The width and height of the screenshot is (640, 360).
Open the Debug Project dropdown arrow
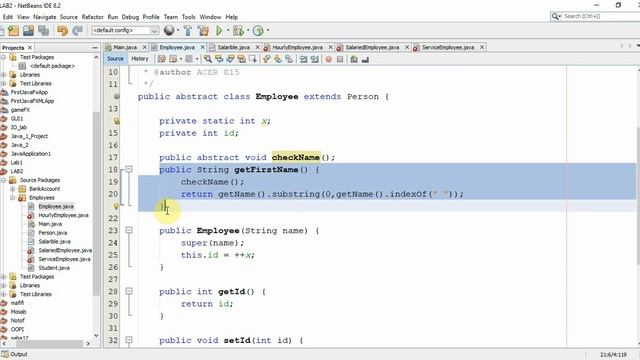coord(248,31)
